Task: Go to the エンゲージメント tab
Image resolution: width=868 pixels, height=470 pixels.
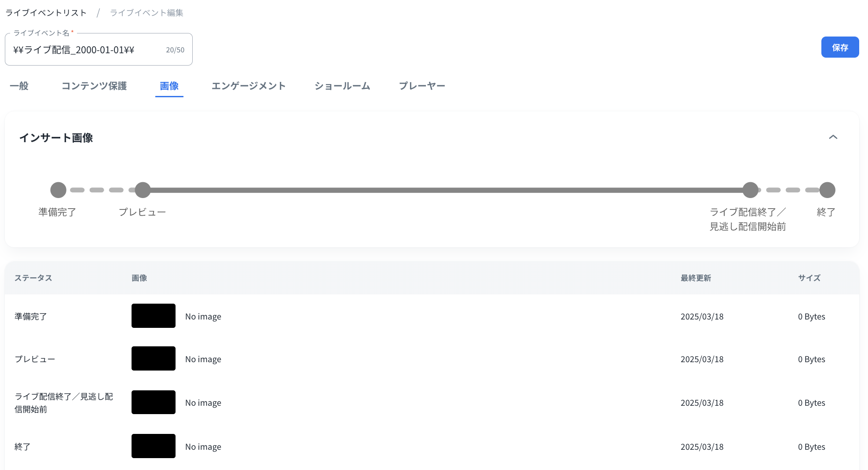Action: 249,86
